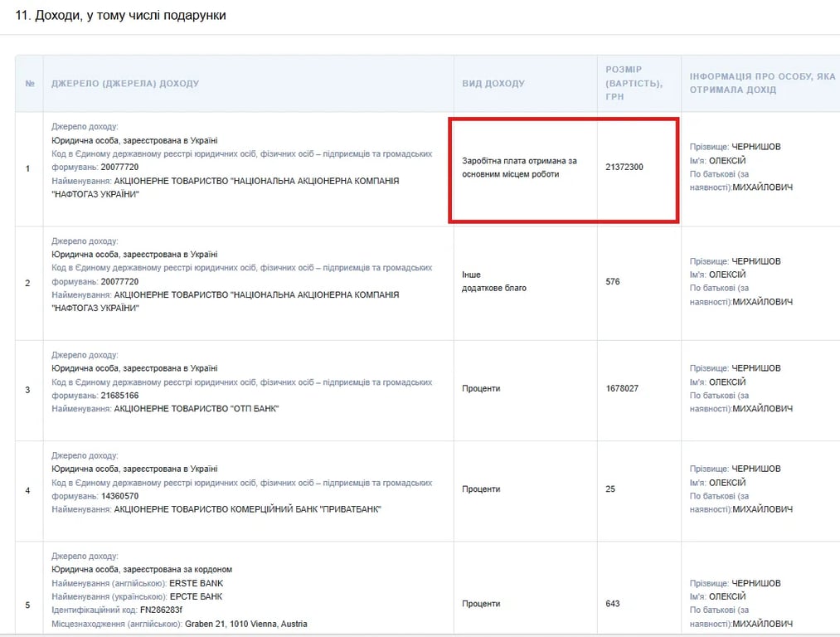Click the section heading "11. Доходи, у тому числі подарунки"
Screen dimensions: 840x637
tap(120, 16)
